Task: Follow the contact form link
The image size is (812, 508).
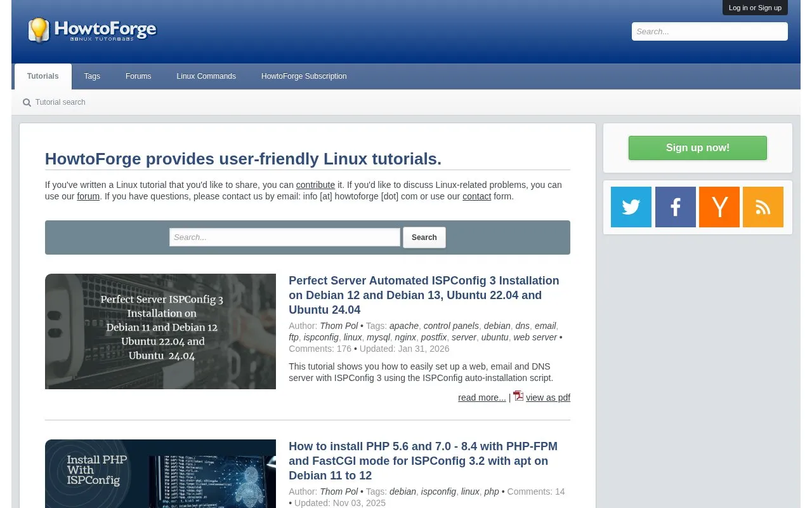Action: pos(476,196)
